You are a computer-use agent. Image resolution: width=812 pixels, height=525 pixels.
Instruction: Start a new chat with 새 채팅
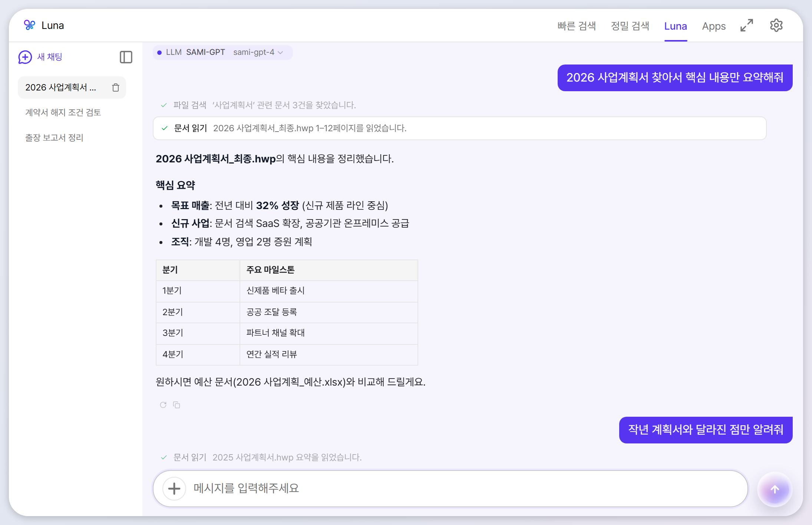[40, 57]
